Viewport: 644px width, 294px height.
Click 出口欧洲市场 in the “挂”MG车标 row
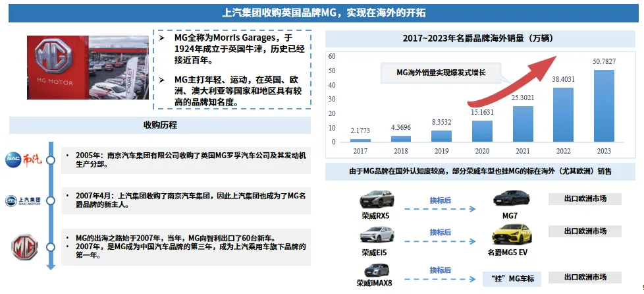pos(585,277)
